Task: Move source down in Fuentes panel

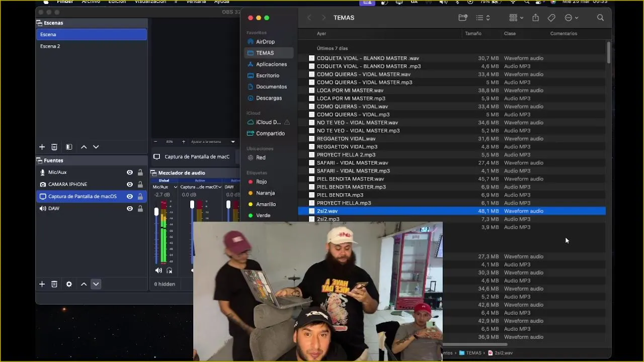Action: click(x=96, y=284)
